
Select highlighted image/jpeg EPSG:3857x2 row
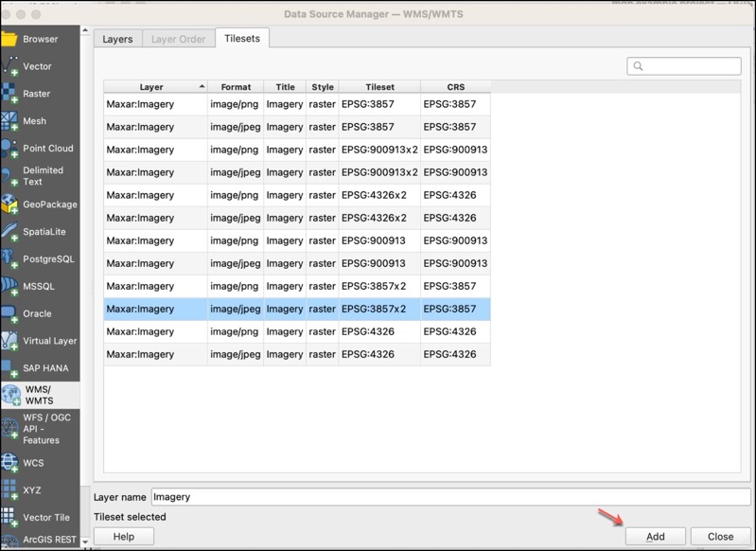297,309
